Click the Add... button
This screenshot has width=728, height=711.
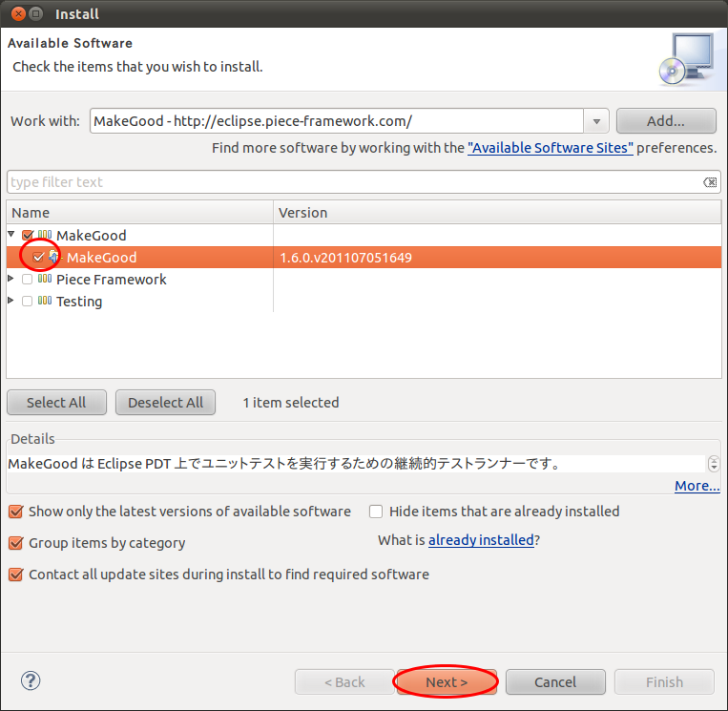[x=666, y=121]
